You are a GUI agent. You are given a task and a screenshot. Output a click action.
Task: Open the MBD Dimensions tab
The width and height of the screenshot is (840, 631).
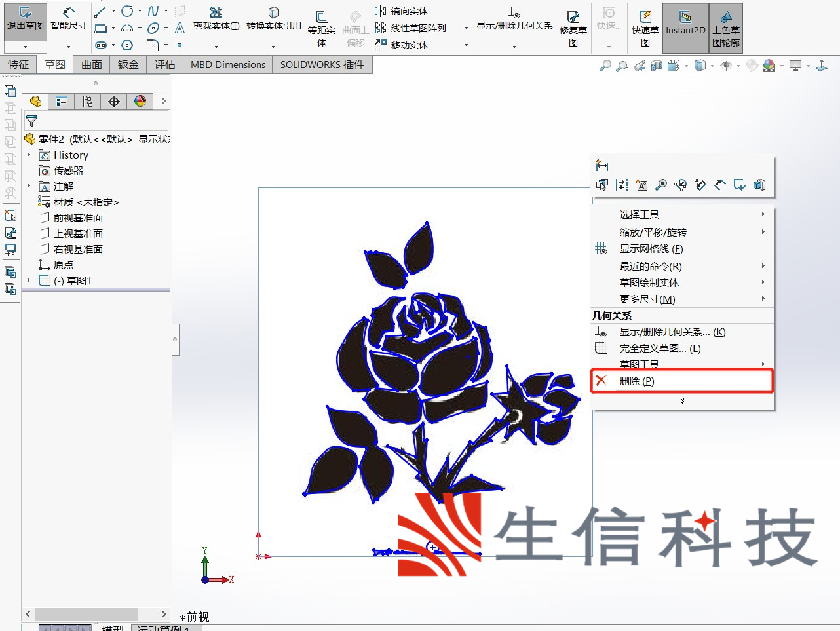pyautogui.click(x=228, y=64)
